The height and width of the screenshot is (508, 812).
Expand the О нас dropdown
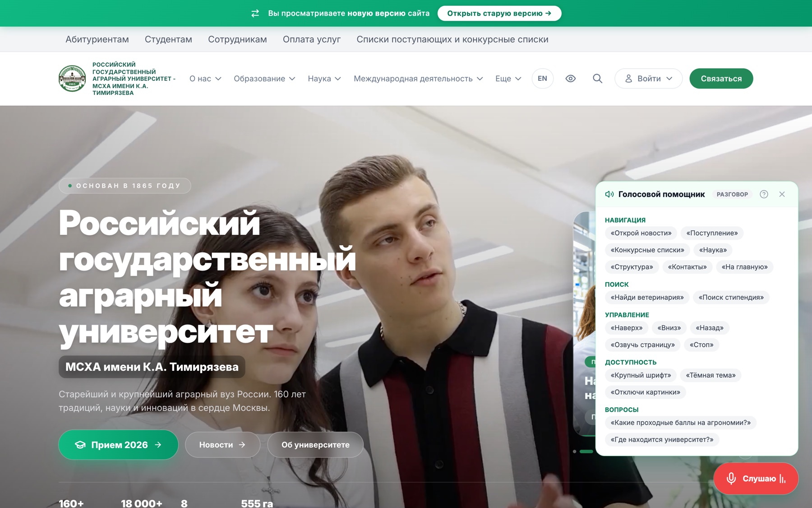[205, 79]
